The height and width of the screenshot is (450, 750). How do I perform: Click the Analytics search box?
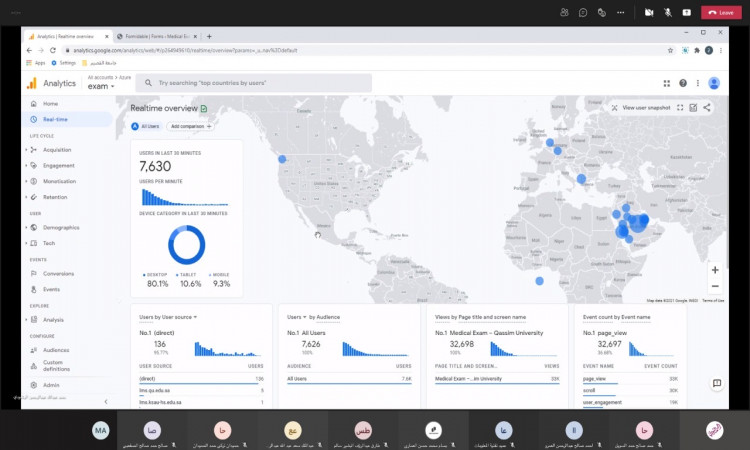click(x=254, y=83)
